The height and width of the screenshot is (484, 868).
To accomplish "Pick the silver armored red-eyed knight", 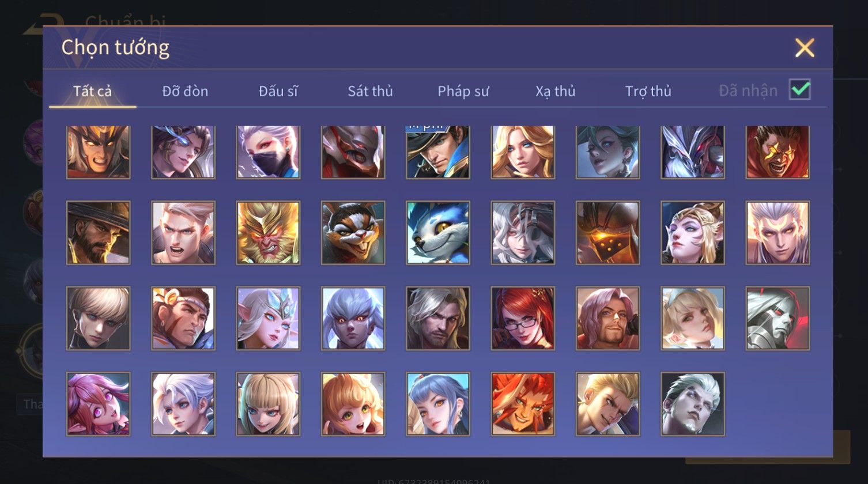I will click(x=778, y=318).
